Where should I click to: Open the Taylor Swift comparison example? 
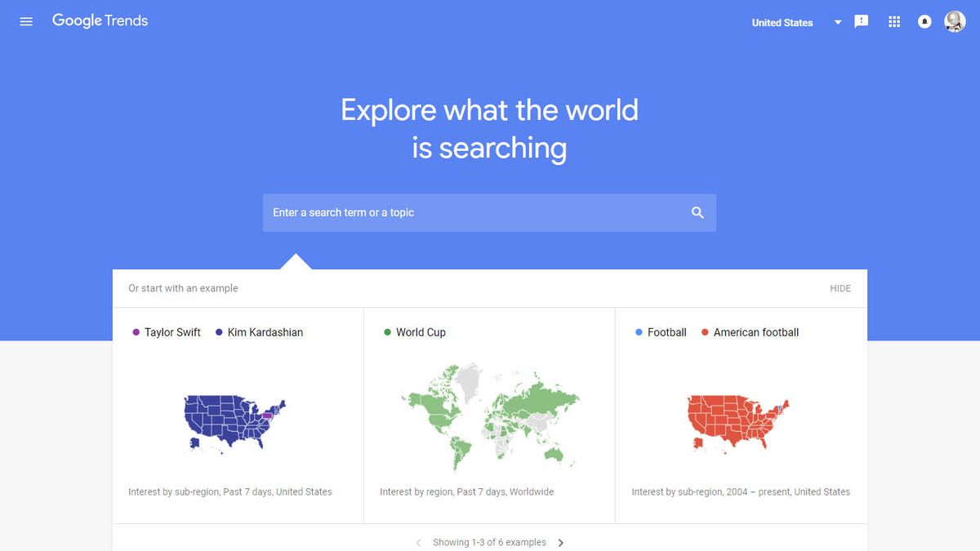[x=237, y=416]
